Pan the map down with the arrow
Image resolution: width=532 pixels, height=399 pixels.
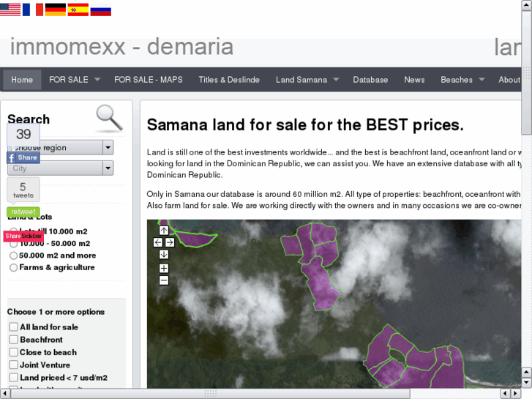click(x=164, y=254)
